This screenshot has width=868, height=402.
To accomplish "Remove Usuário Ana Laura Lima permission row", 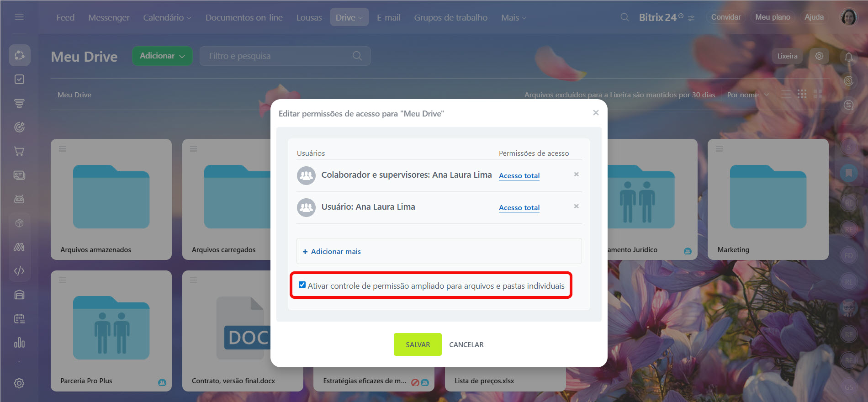I will 576,206.
